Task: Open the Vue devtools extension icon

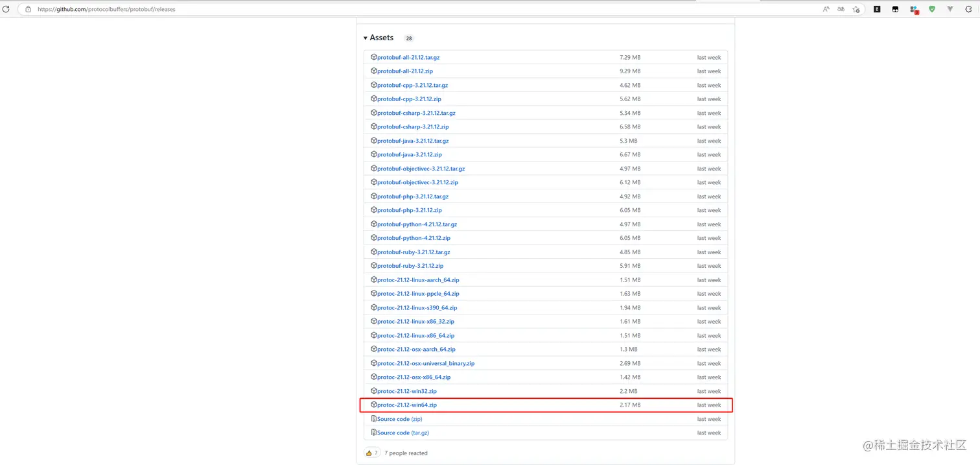Action: coord(950,9)
